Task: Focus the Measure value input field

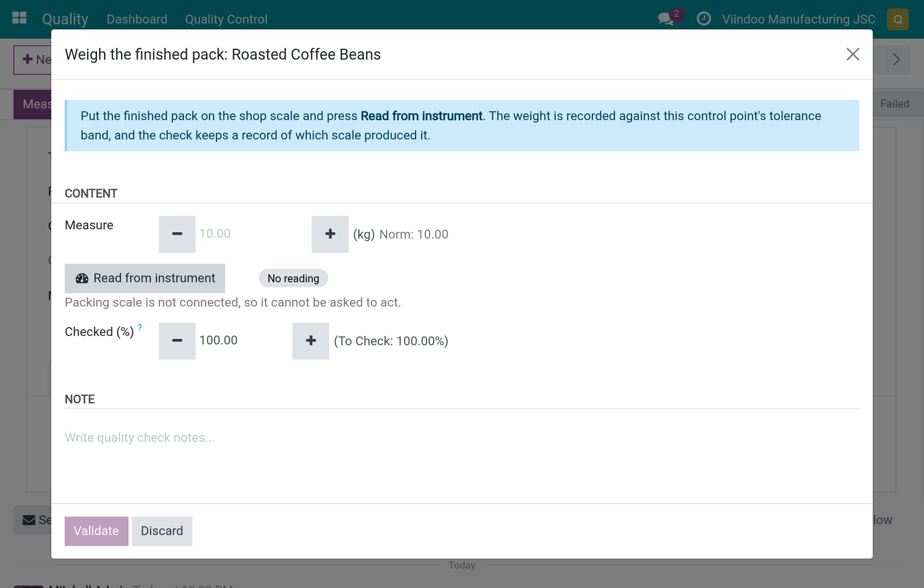Action: (253, 234)
